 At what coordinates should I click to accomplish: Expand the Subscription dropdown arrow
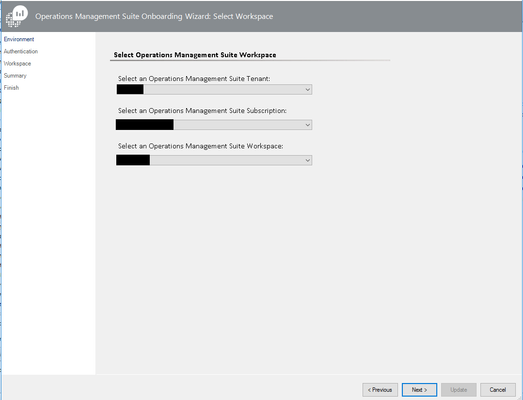(x=308, y=125)
